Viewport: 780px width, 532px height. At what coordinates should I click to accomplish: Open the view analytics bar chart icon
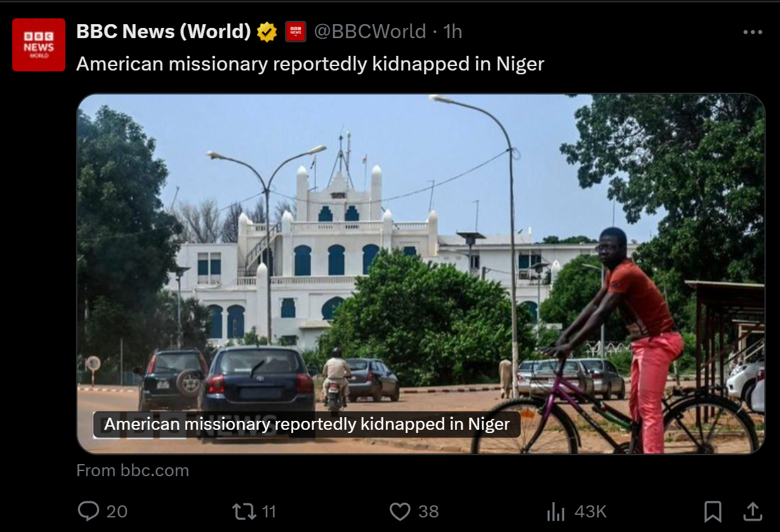[x=556, y=511]
